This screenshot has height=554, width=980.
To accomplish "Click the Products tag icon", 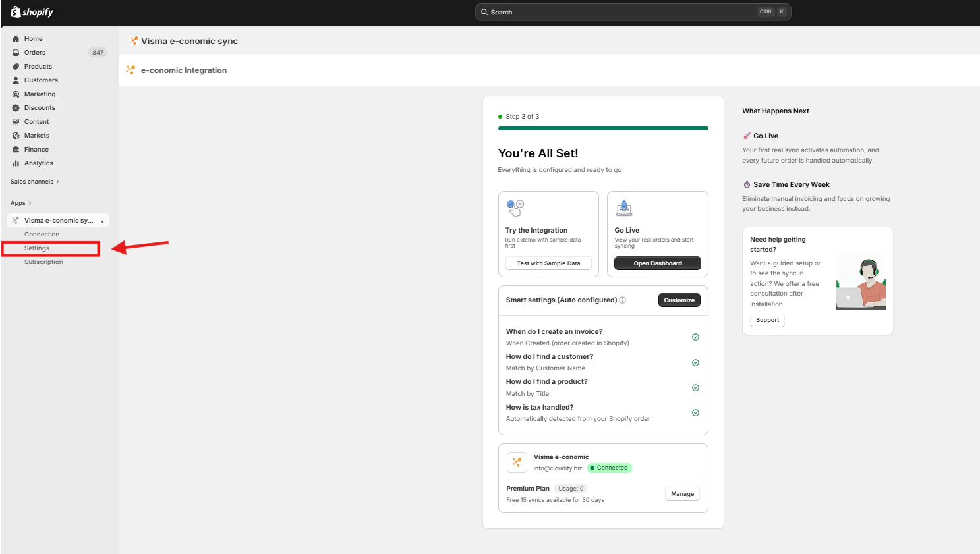I will tap(16, 67).
